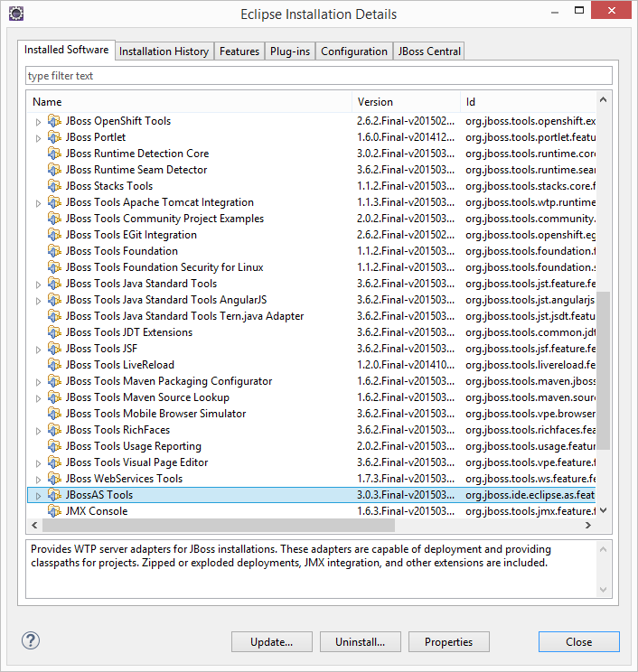Click the Maven Packaging Configurator icon
Viewport: 638px width, 672px height.
[x=54, y=382]
